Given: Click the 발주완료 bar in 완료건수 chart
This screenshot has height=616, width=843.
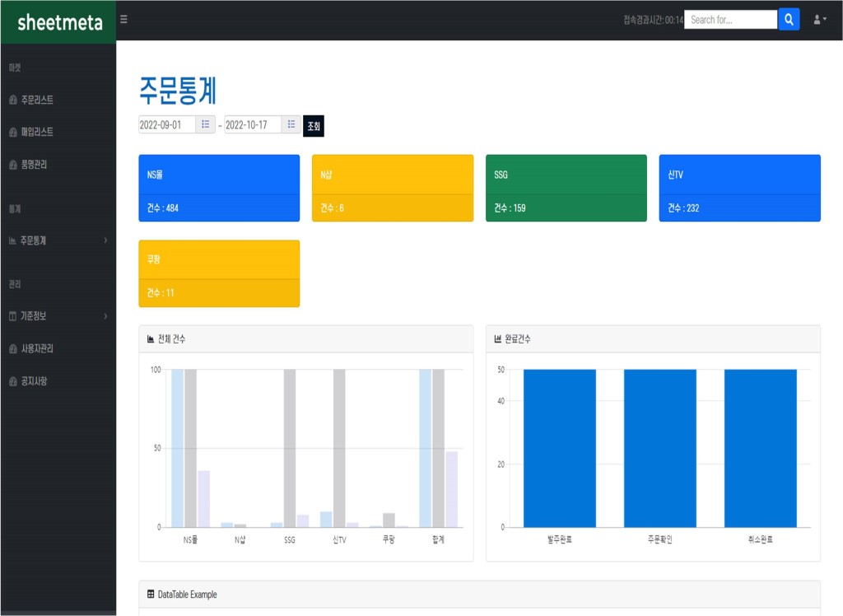Looking at the screenshot, I should 559,448.
